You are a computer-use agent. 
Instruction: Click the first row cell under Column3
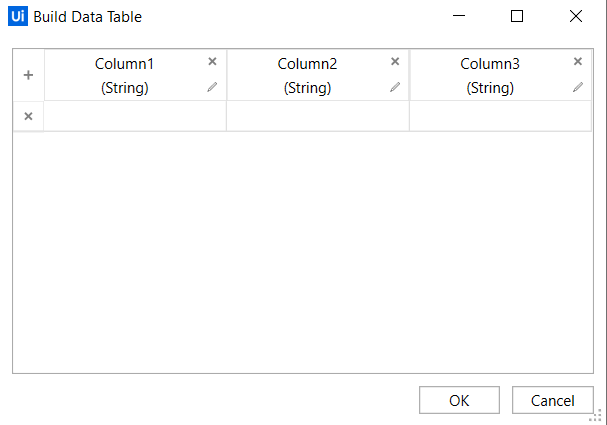coord(501,116)
